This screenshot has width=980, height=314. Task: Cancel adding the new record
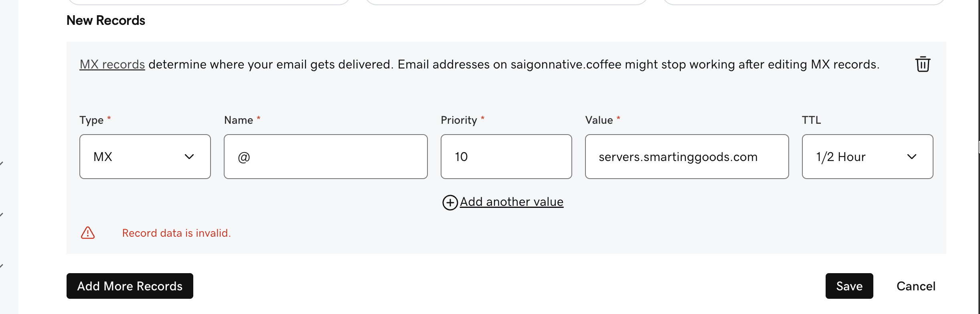coord(916,286)
